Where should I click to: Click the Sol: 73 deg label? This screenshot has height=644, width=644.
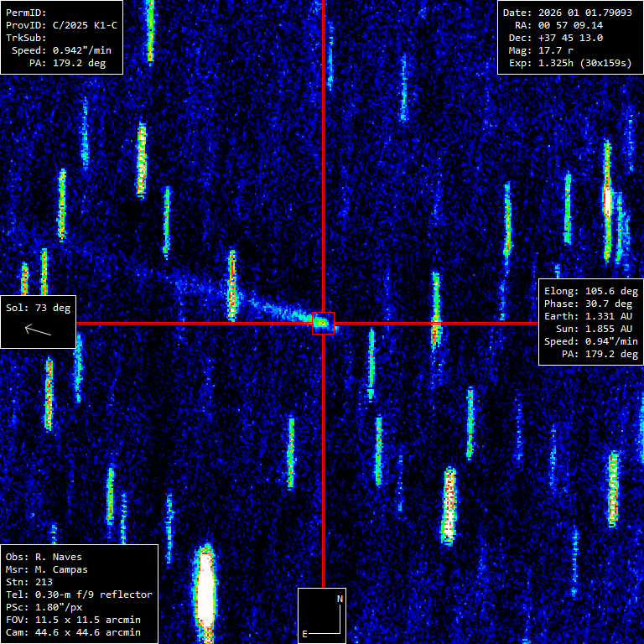[39, 308]
